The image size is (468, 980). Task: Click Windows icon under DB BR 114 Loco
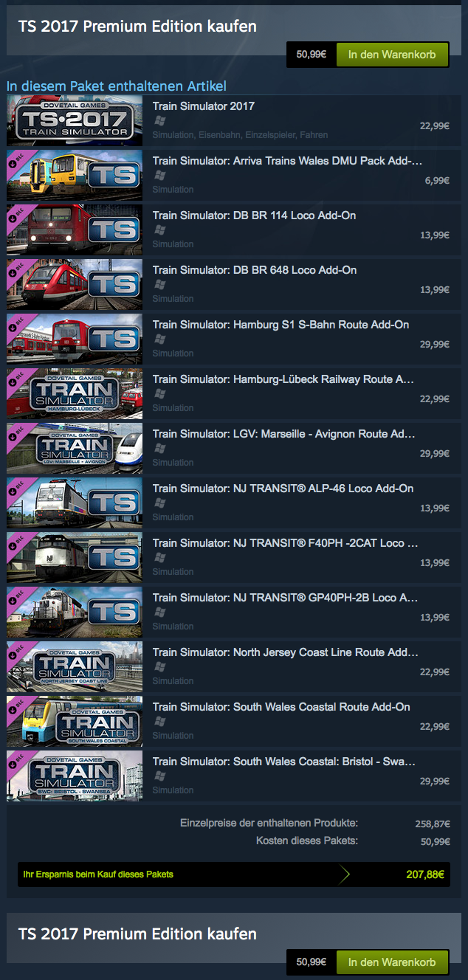159,230
